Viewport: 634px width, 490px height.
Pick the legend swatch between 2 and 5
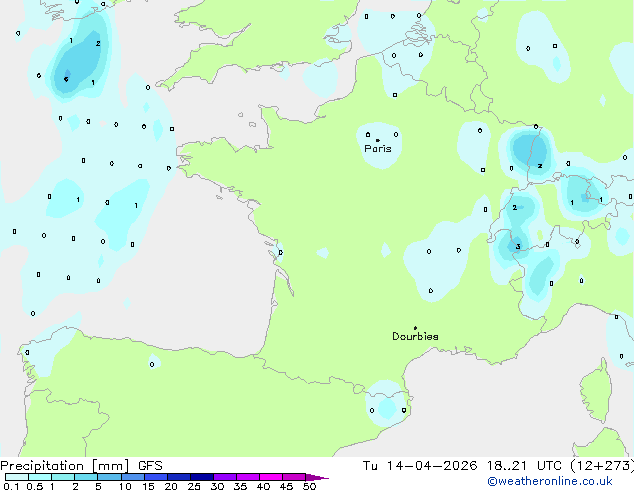[86, 477]
